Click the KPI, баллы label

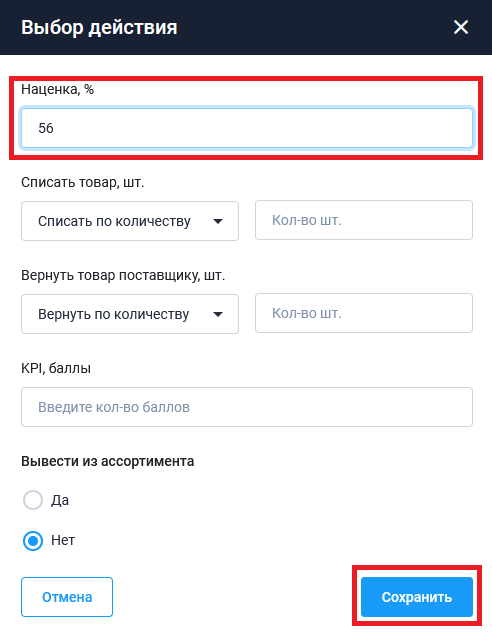(56, 368)
